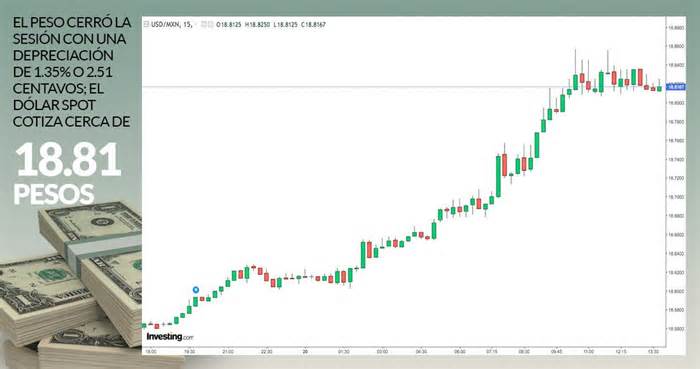Collapse the legend icon before USD/MXN
This screenshot has height=369, width=700.
click(x=146, y=25)
